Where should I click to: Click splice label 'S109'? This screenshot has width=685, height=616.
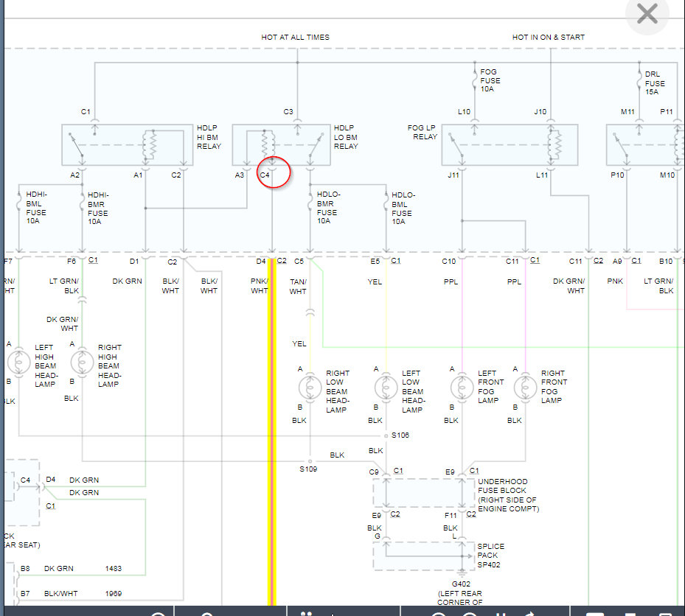tap(308, 469)
